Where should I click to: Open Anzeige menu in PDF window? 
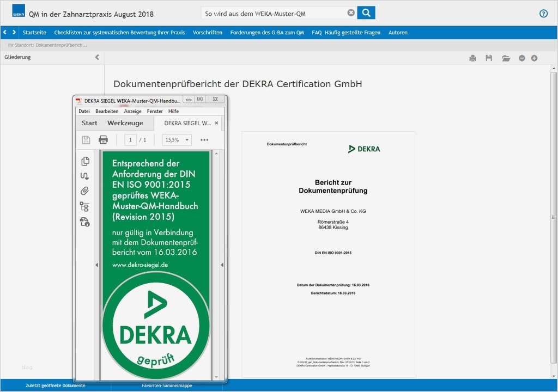pos(133,112)
